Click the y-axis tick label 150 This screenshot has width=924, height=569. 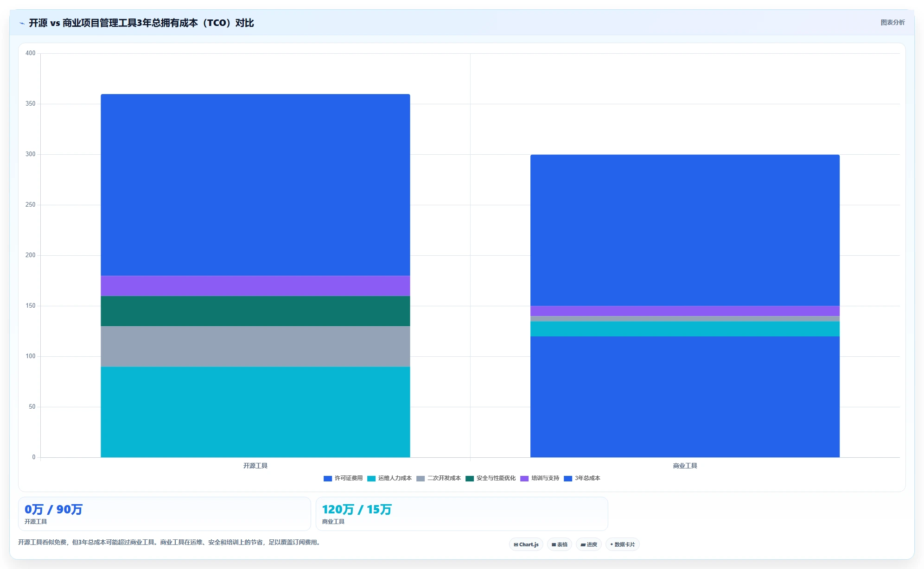coord(31,306)
